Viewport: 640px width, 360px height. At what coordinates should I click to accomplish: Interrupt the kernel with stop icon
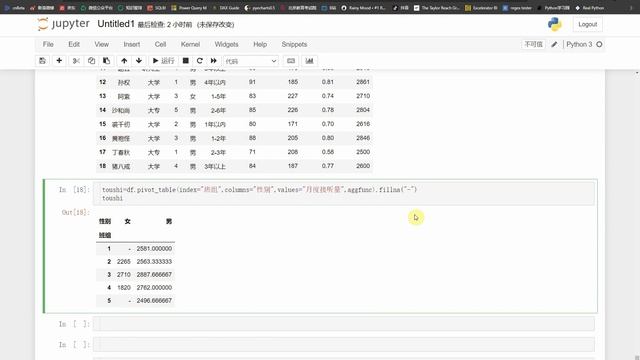185,61
